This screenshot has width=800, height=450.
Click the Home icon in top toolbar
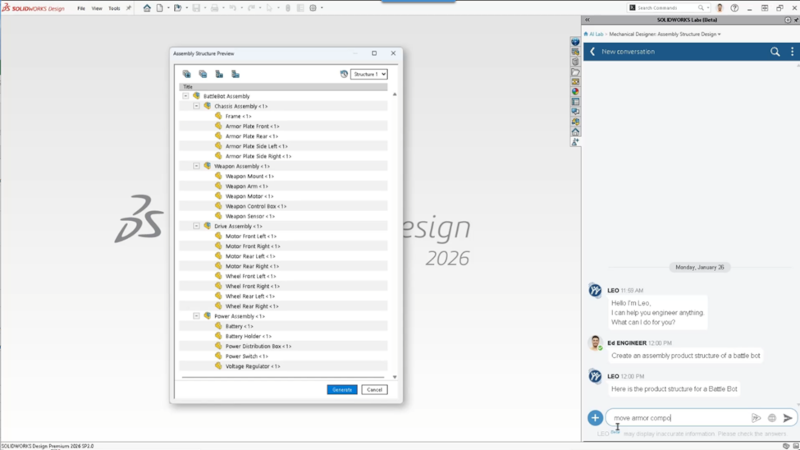pyautogui.click(x=147, y=8)
